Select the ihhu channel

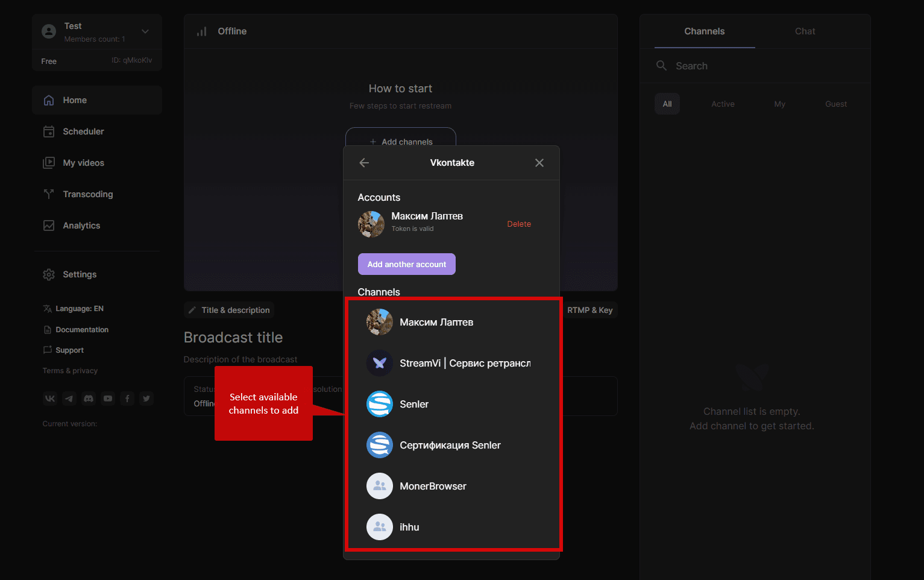coord(452,527)
